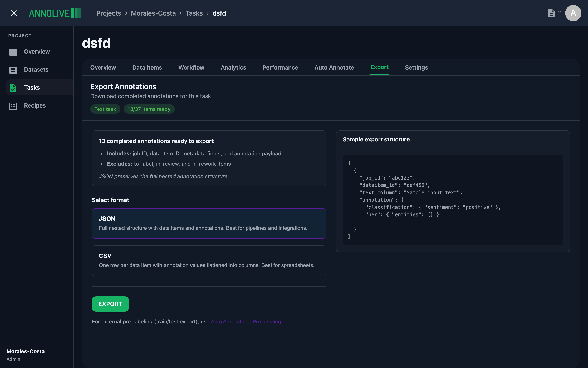The image size is (588, 368).
Task: Select the JSON export format
Action: click(209, 223)
